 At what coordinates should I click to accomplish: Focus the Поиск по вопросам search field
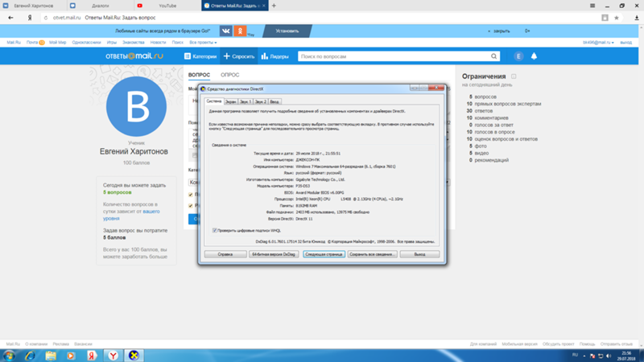pos(394,56)
